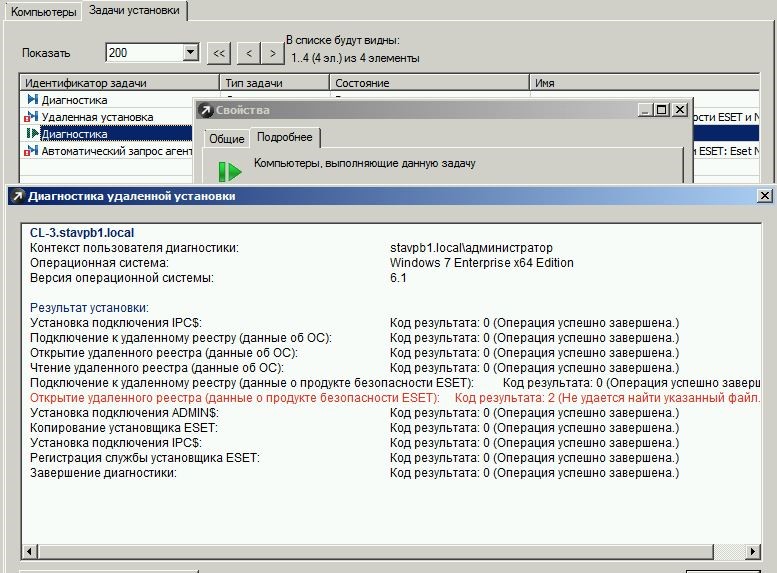Select the Автоматический запрос агента row
Screen dimensions: 777x573
[107, 151]
